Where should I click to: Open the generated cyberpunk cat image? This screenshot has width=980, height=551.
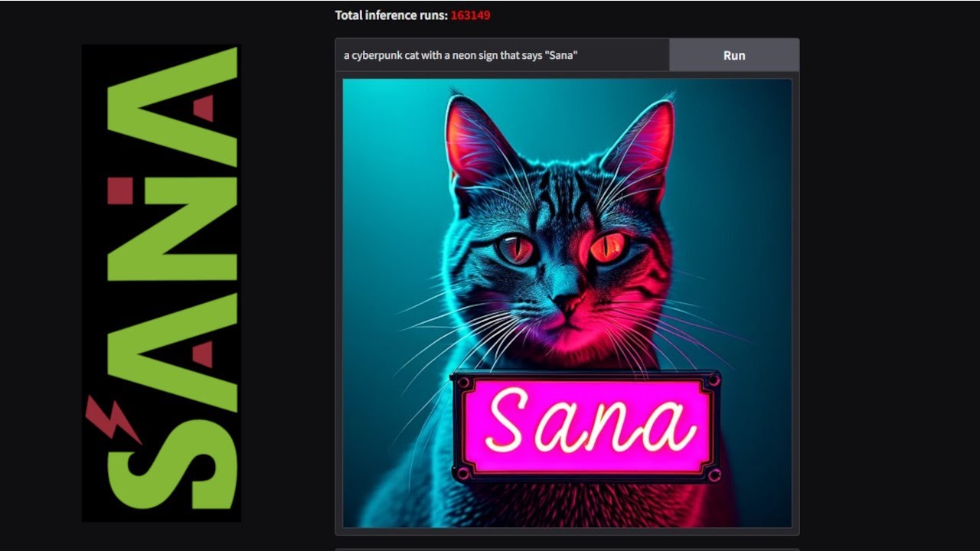pos(567,303)
